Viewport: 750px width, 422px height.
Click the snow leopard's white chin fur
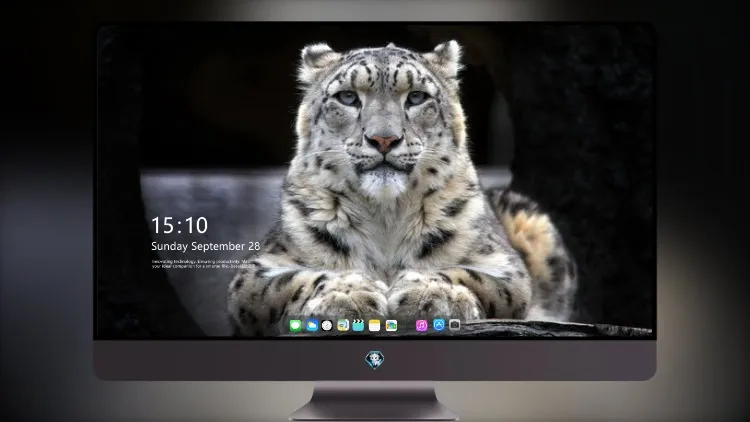(384, 184)
